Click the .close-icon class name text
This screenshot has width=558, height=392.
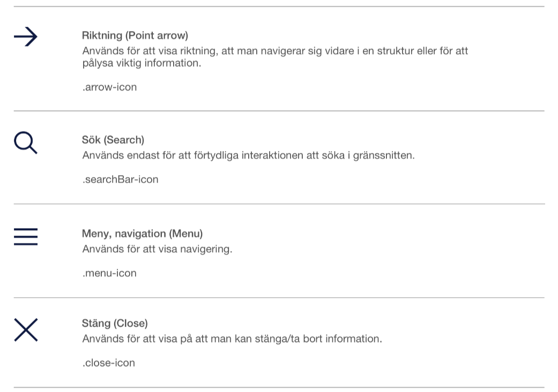(x=108, y=363)
